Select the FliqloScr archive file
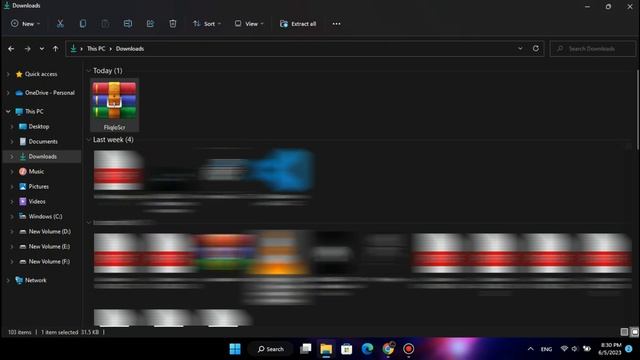This screenshot has height=360, width=640. [114, 105]
